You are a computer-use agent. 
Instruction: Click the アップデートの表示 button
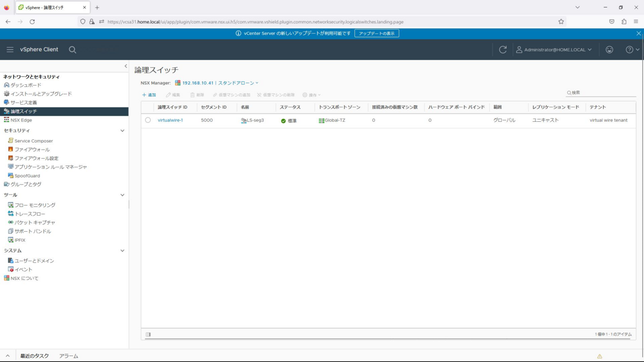pyautogui.click(x=377, y=33)
